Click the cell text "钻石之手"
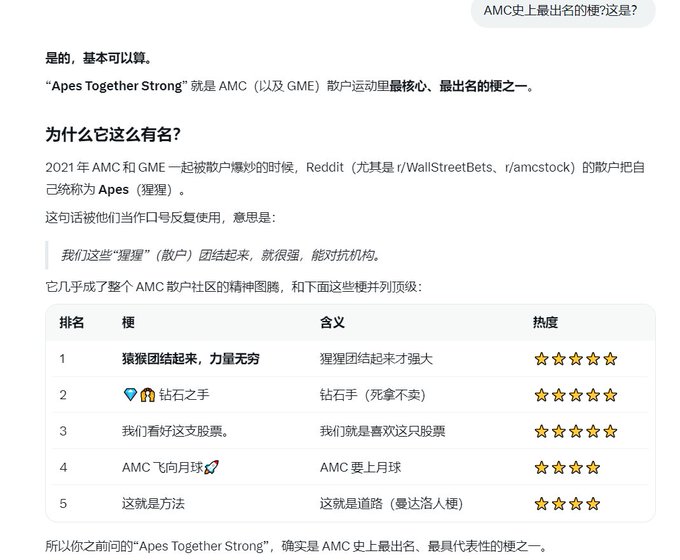This screenshot has height=560, width=680. pos(184,395)
